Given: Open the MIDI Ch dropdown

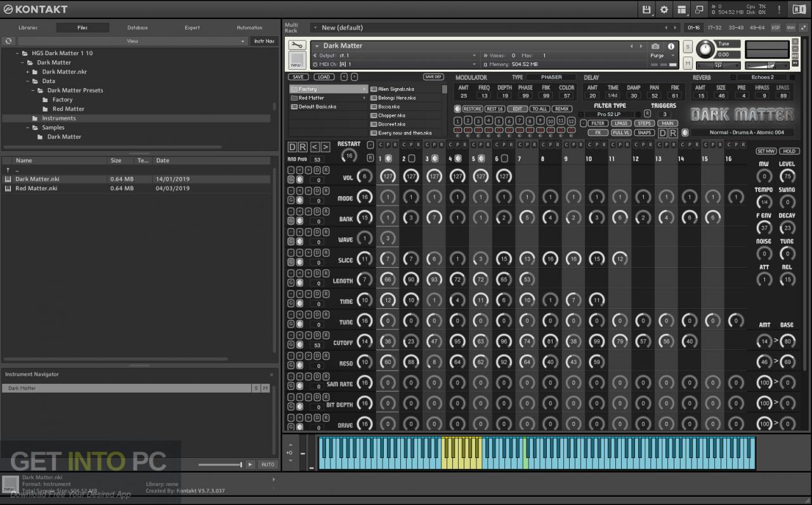Looking at the screenshot, I should pos(394,64).
